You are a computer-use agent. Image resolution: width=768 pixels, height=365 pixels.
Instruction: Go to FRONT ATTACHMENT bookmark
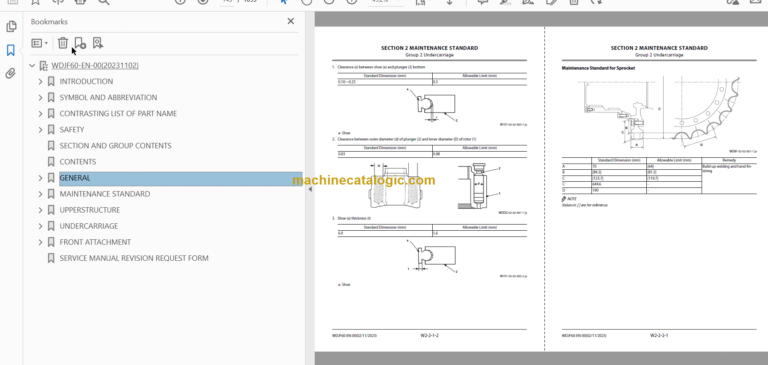(x=95, y=242)
